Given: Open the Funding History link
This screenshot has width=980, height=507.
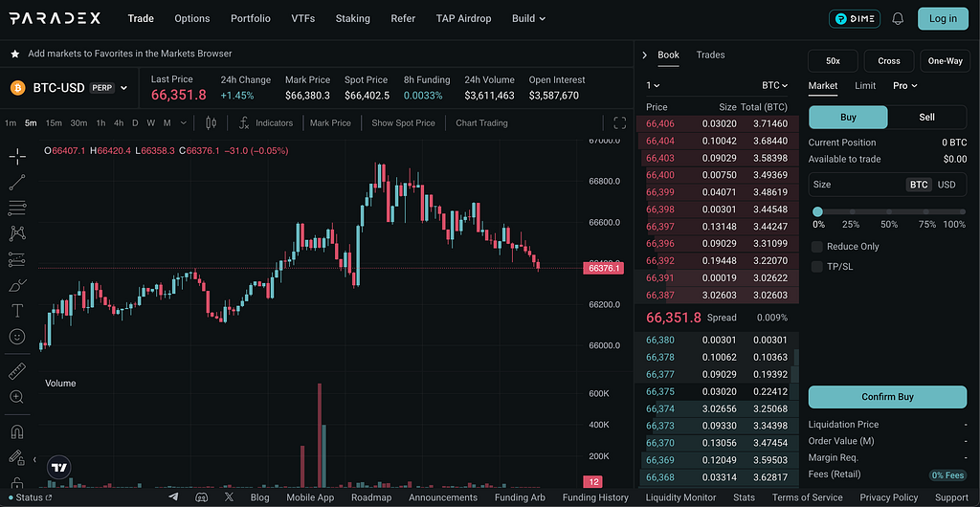Looking at the screenshot, I should coord(595,497).
